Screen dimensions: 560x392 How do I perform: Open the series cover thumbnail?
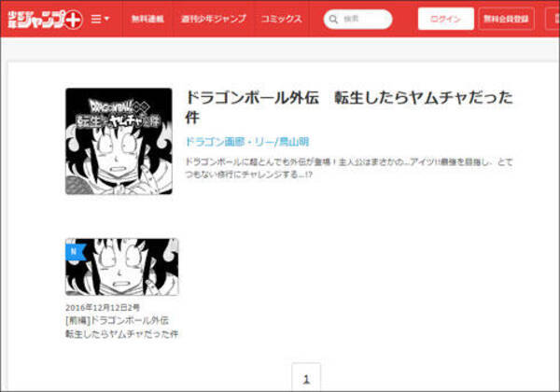pos(119,141)
